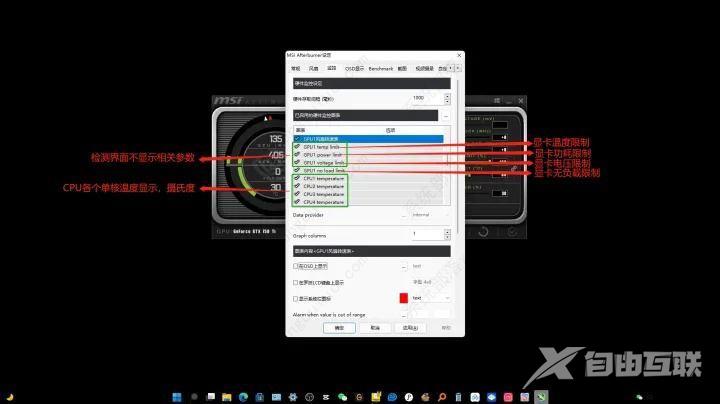Open the Windows Start menu
Screen dimensions: 720x404
pos(177,397)
